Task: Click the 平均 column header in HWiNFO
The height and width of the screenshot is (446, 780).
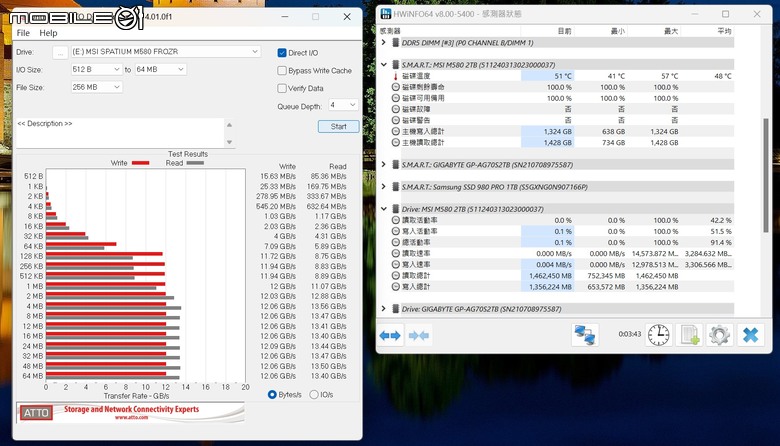Action: (724, 31)
